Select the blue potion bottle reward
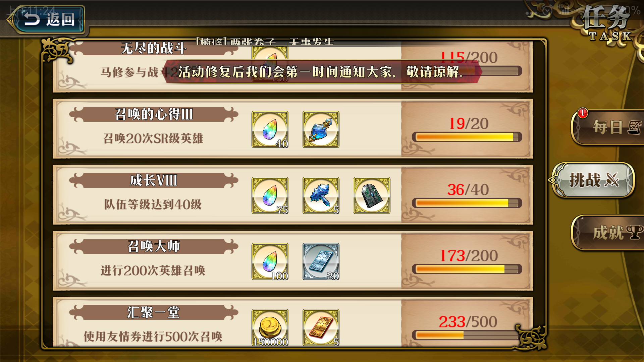Screen dimensions: 644x362 click(321, 129)
